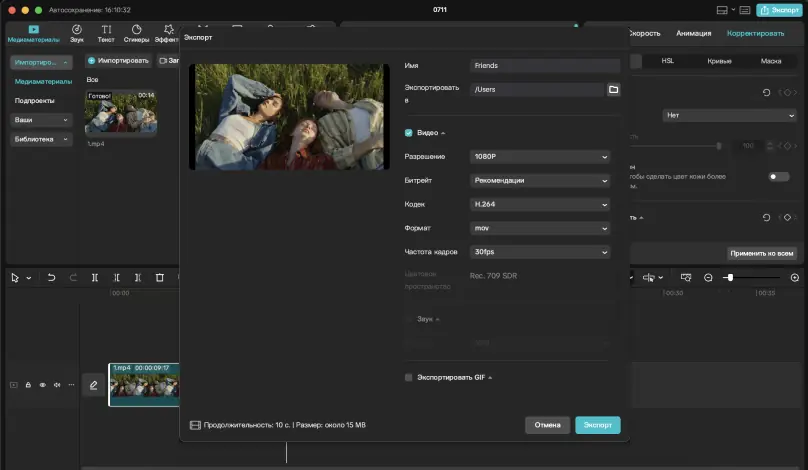Click the Экспорт button in dialog
Screen dimensions: 808x470
tap(598, 425)
